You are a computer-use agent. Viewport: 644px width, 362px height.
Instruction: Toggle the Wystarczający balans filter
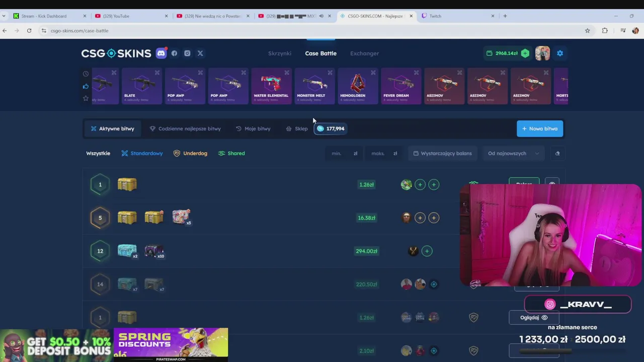[x=443, y=153]
